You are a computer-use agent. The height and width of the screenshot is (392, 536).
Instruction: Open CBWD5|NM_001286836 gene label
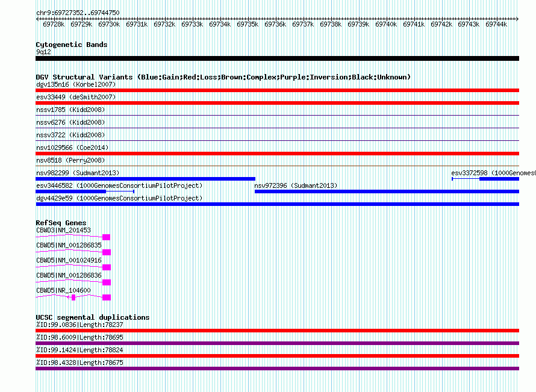click(x=69, y=275)
